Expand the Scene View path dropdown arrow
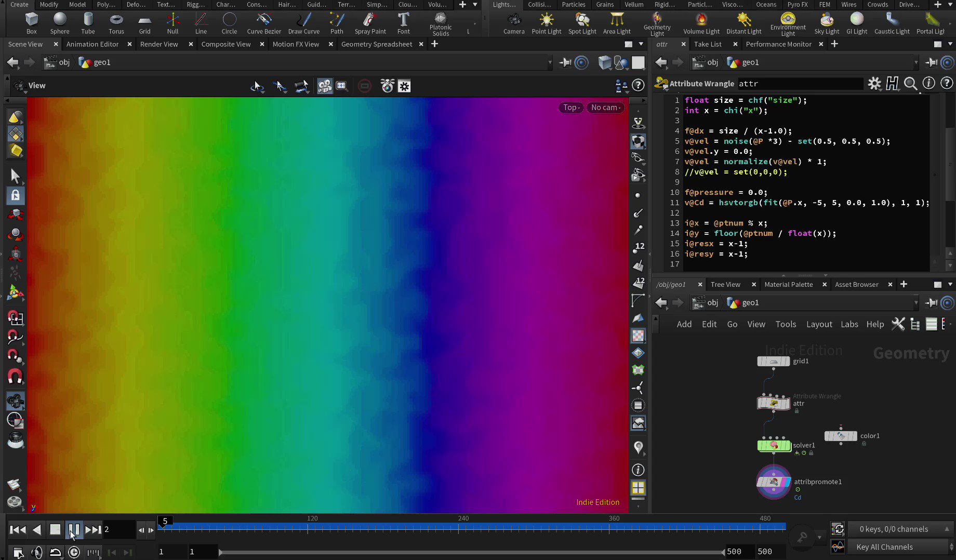The image size is (956, 560). pos(550,63)
